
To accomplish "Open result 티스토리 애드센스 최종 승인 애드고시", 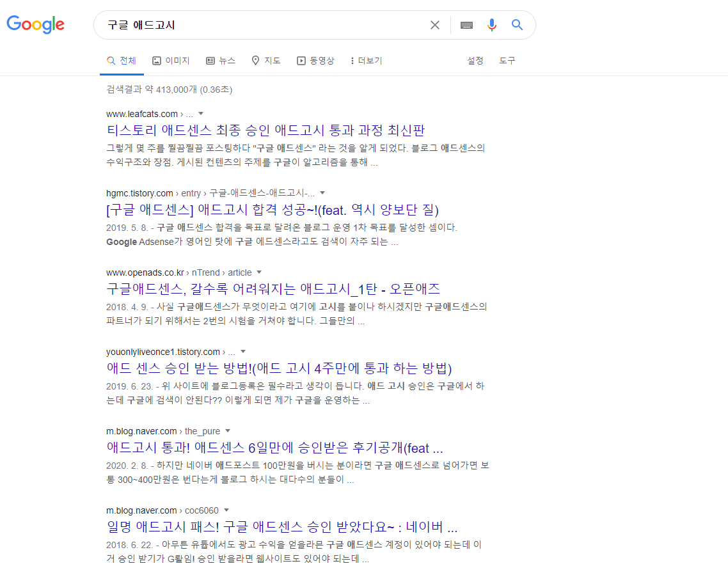I will tap(265, 130).
